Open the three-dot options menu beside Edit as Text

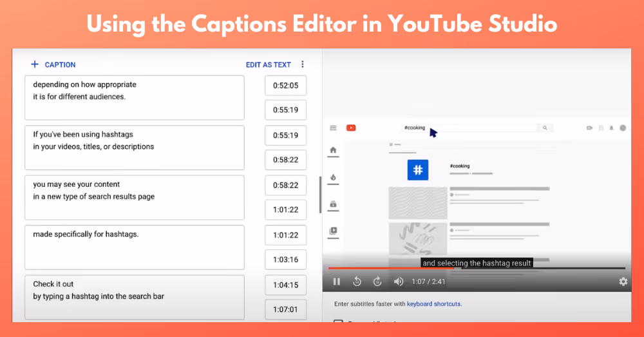click(303, 64)
